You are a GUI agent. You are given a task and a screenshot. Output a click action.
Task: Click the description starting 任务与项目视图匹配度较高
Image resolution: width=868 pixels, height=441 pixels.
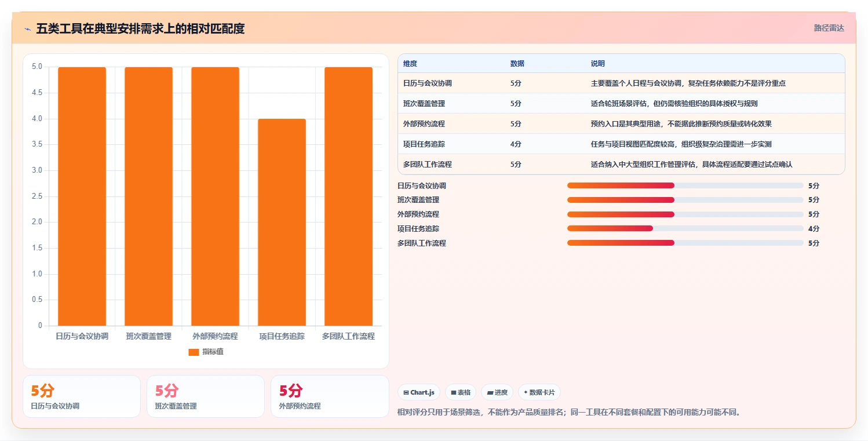coord(681,144)
